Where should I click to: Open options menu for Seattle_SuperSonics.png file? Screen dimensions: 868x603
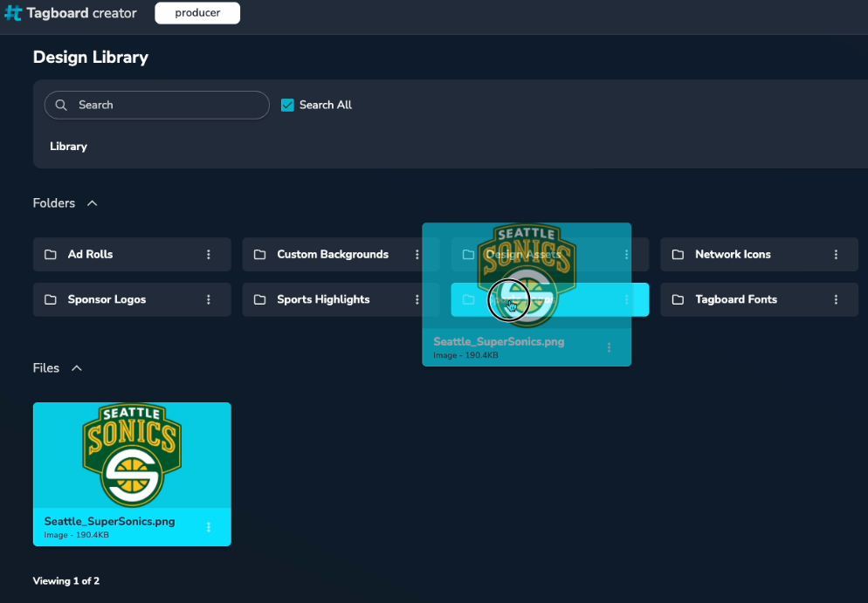209,527
